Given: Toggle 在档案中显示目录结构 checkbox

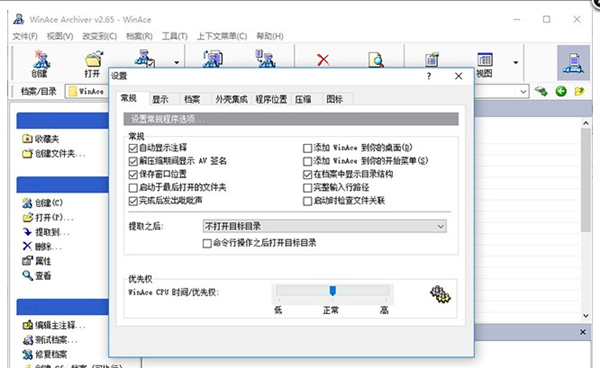Looking at the screenshot, I should (x=307, y=174).
